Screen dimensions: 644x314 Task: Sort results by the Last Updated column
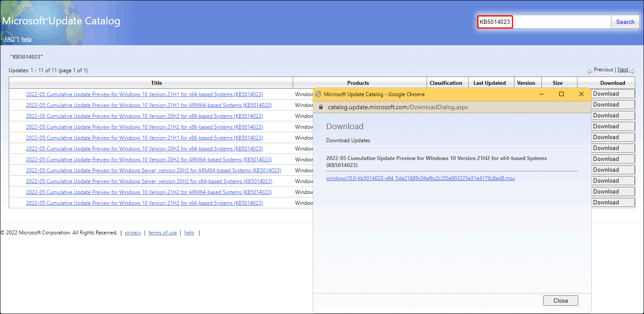pos(490,83)
